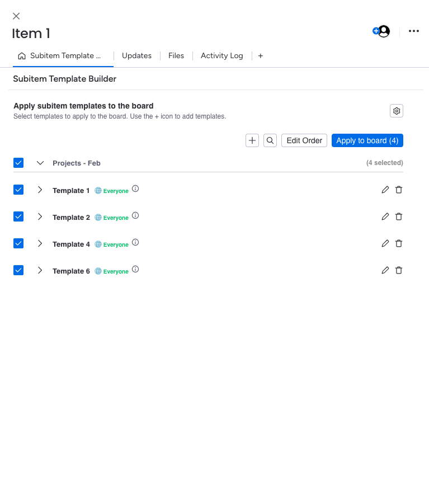Collapse the Projects - Feb group
429x504 pixels.
[40, 163]
